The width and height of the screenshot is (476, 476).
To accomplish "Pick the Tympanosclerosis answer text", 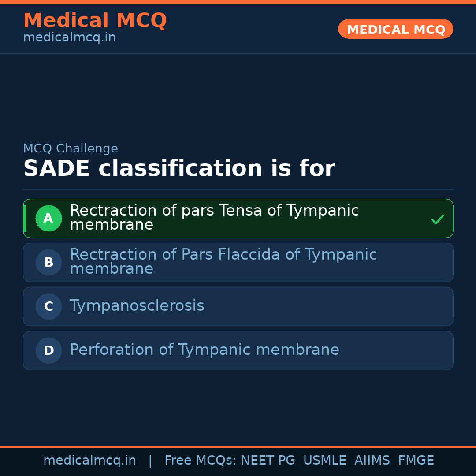I will click(x=137, y=306).
